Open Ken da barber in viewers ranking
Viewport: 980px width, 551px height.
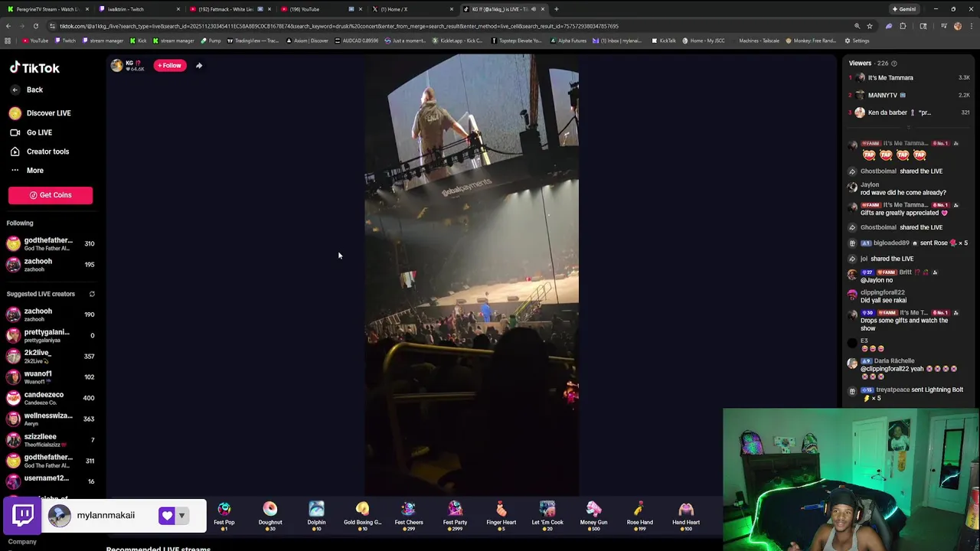pos(909,112)
